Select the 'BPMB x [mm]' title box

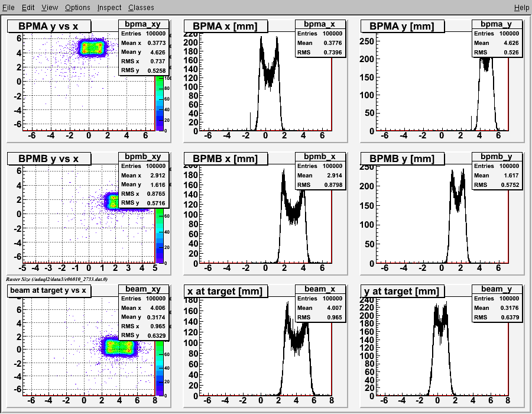coord(226,159)
